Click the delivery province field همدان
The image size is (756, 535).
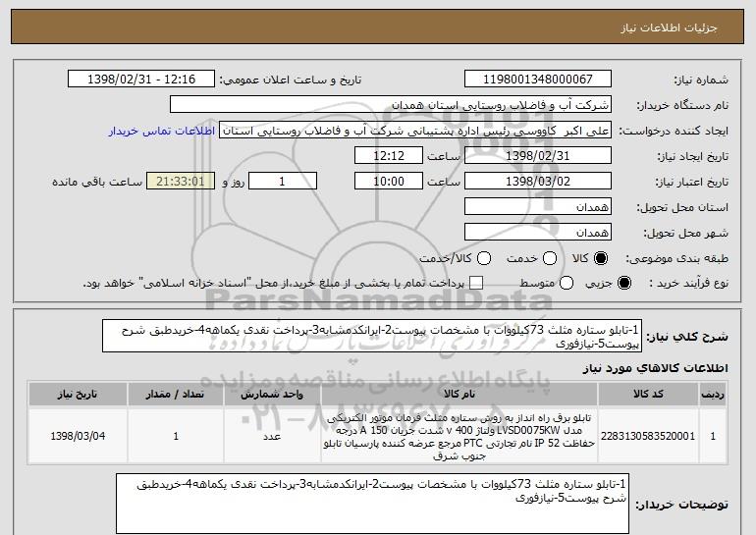click(x=538, y=207)
